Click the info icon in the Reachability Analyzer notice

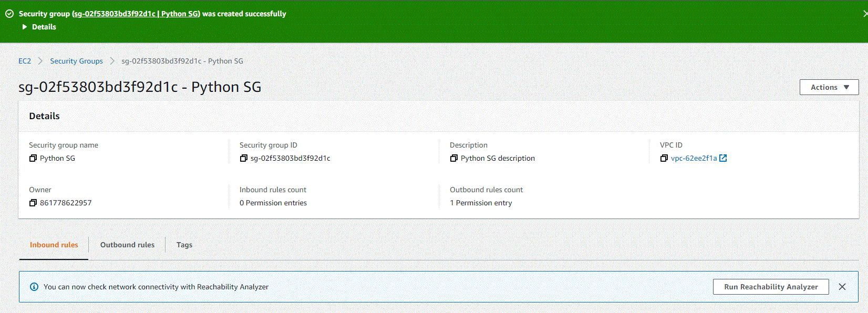coord(34,287)
